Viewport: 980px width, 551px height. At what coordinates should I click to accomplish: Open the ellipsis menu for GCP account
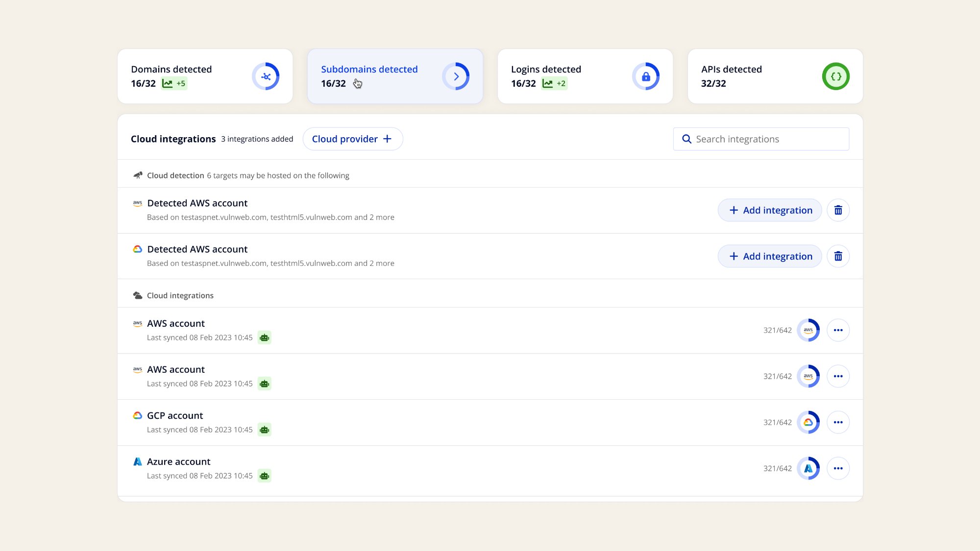[838, 422]
